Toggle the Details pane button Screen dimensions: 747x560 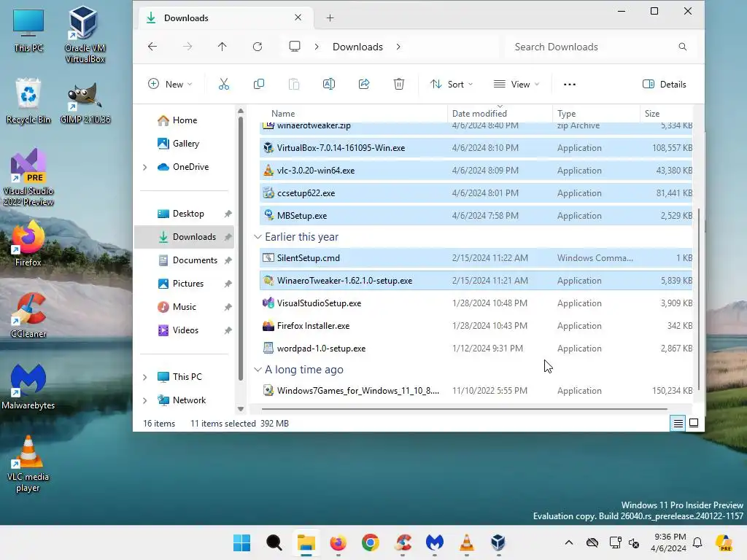click(664, 85)
